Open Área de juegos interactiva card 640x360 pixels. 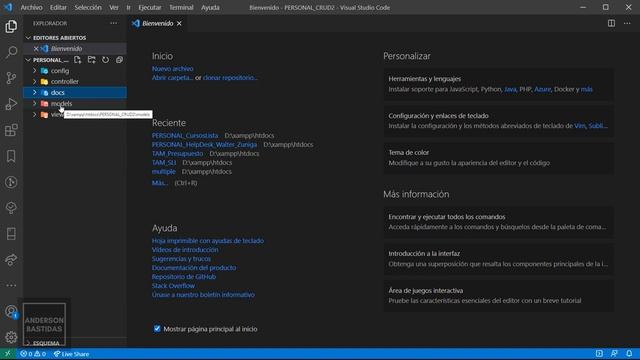point(498,296)
